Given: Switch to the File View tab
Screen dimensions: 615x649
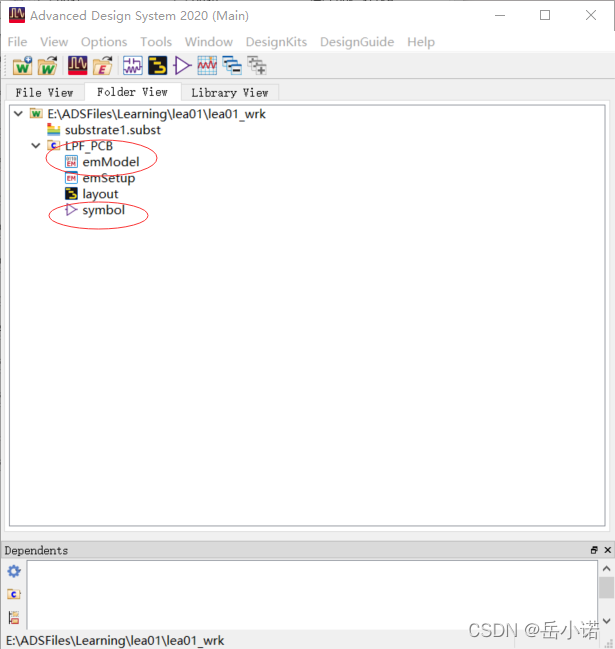Looking at the screenshot, I should click(44, 92).
